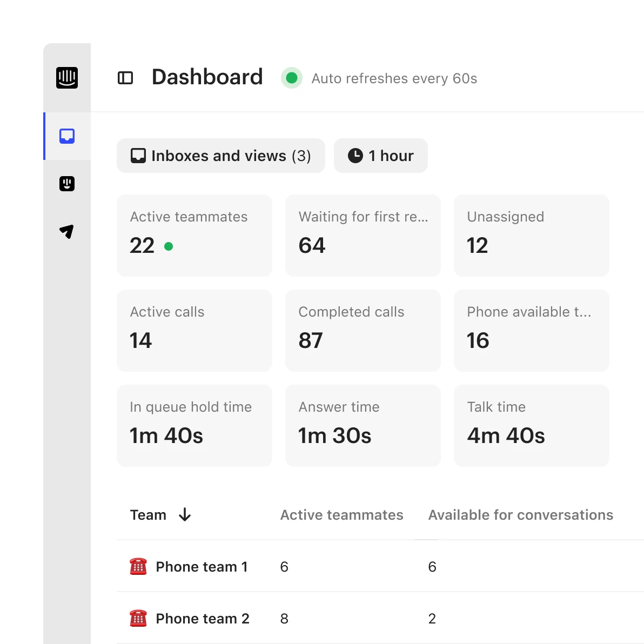Sort by the Team column header
Image resolution: width=644 pixels, height=644 pixels.
tap(148, 515)
